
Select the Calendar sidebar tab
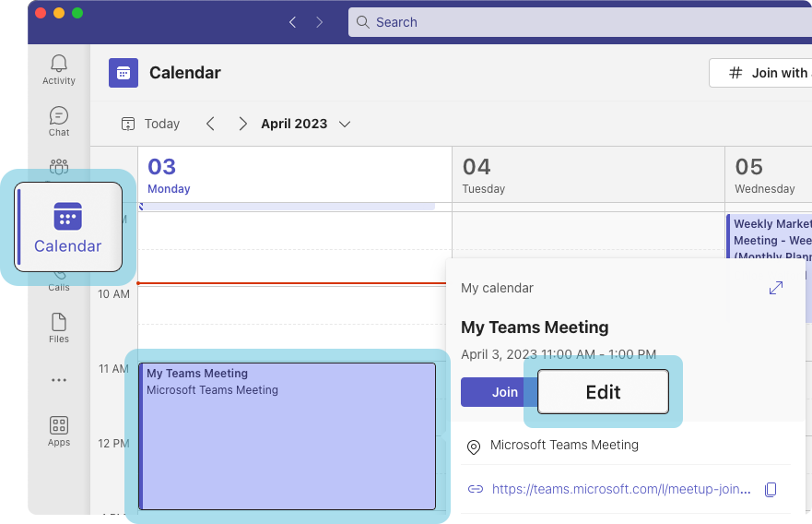pyautogui.click(x=68, y=227)
